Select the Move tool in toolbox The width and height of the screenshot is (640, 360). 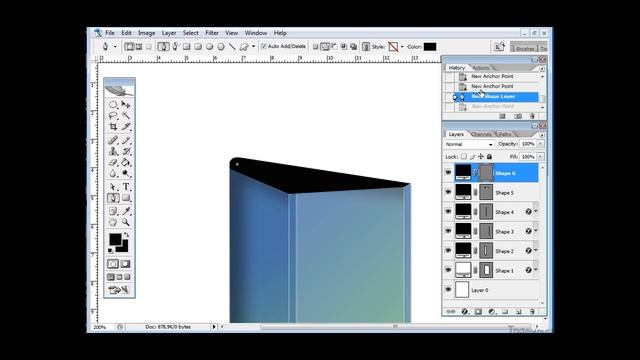coord(126,105)
